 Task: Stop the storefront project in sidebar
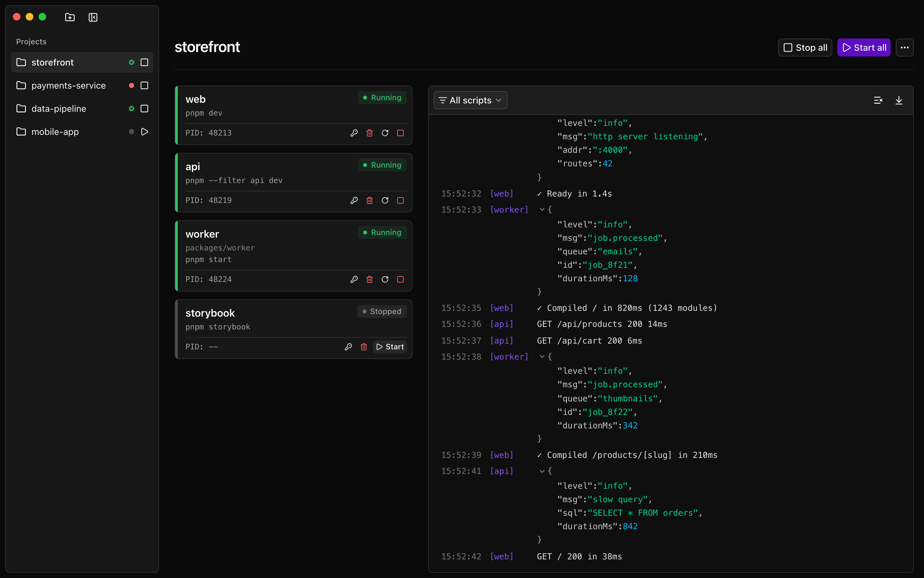point(144,62)
